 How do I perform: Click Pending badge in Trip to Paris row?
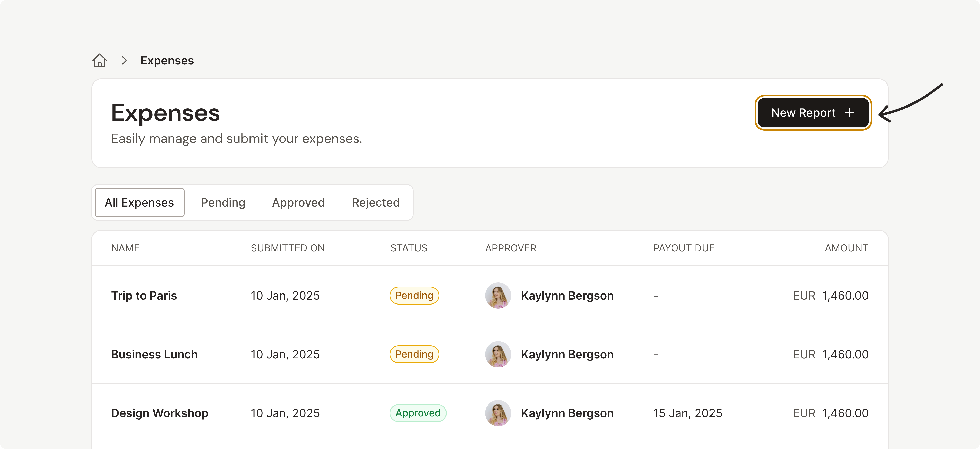pyautogui.click(x=414, y=295)
